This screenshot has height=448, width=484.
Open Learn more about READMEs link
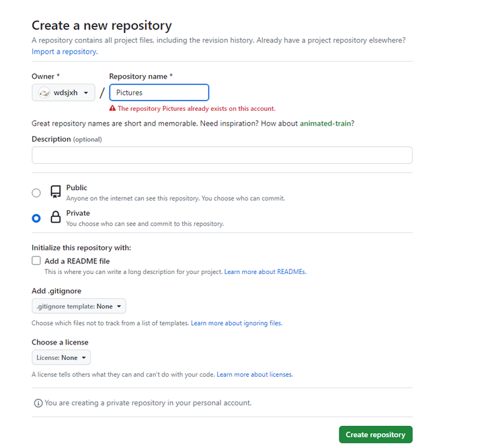coord(265,271)
